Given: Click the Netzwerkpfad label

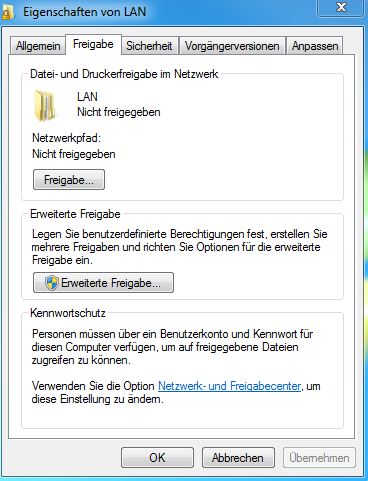Looking at the screenshot, I should 66,138.
